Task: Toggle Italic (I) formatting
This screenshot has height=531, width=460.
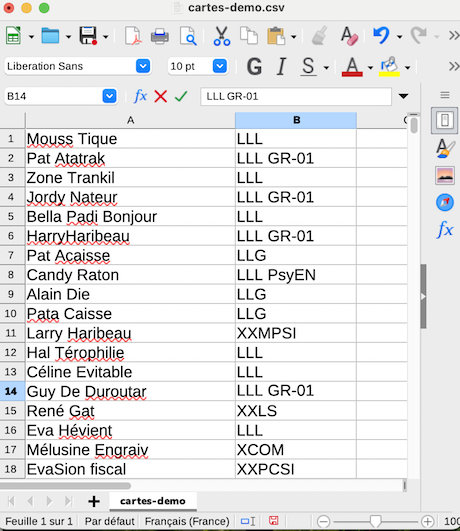Action: [281, 66]
